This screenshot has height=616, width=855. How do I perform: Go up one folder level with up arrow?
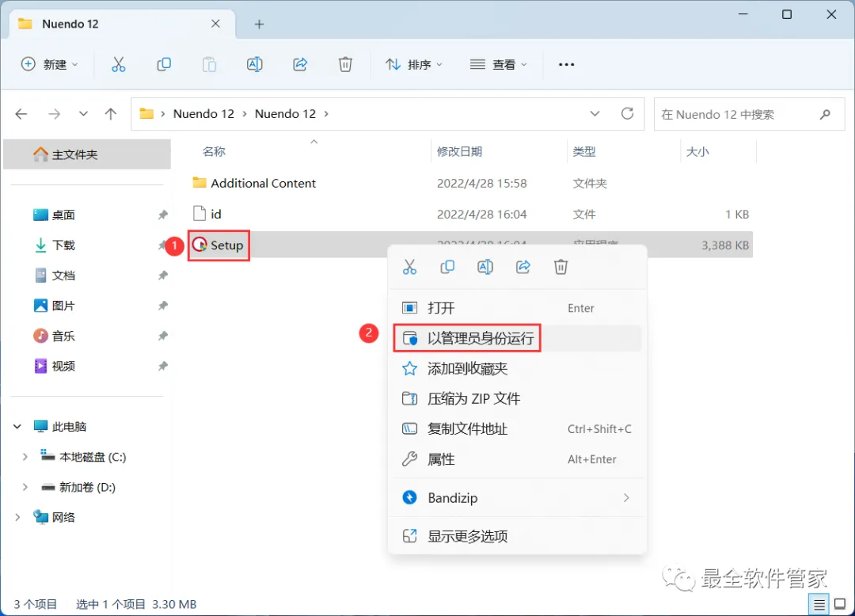(x=111, y=114)
